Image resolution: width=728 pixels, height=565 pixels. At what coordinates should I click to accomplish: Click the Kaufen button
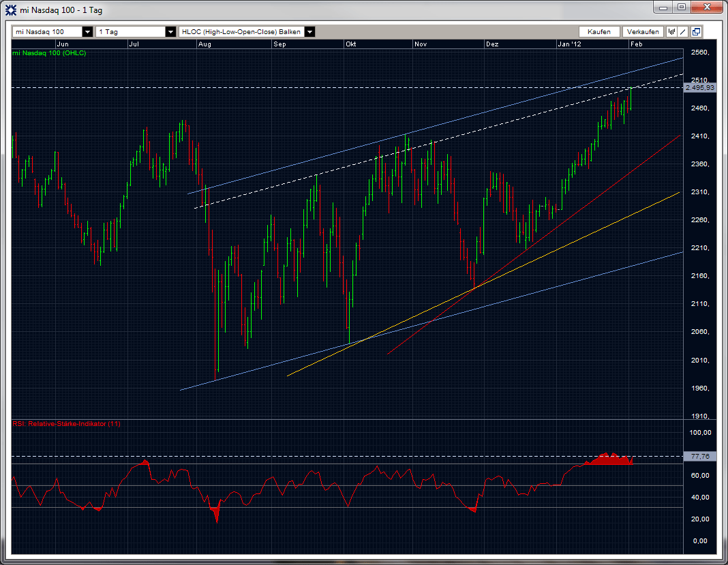(599, 31)
